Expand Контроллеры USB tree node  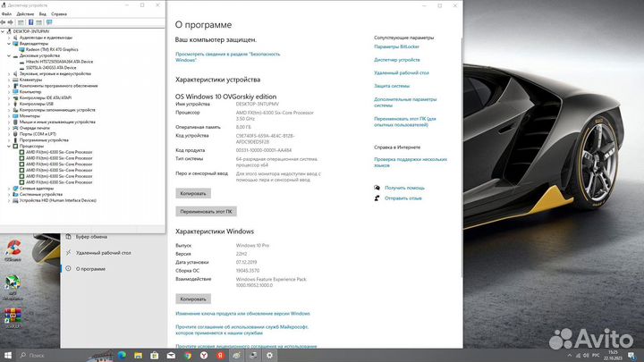[x=9, y=104]
